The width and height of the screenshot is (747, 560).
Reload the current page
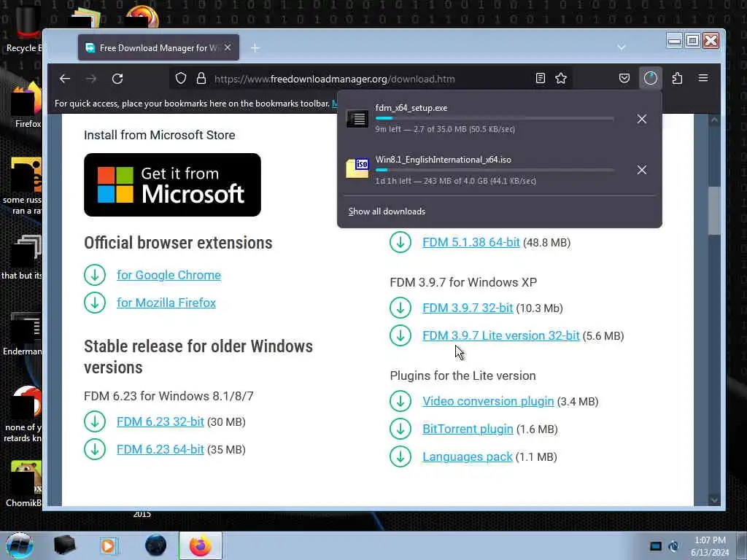117,79
